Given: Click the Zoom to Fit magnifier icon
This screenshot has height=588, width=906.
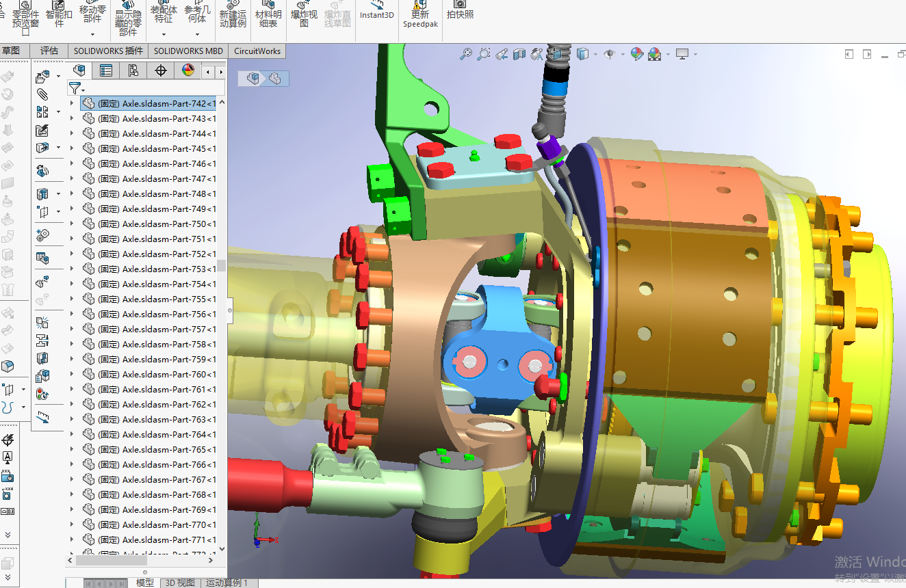Looking at the screenshot, I should click(x=466, y=54).
